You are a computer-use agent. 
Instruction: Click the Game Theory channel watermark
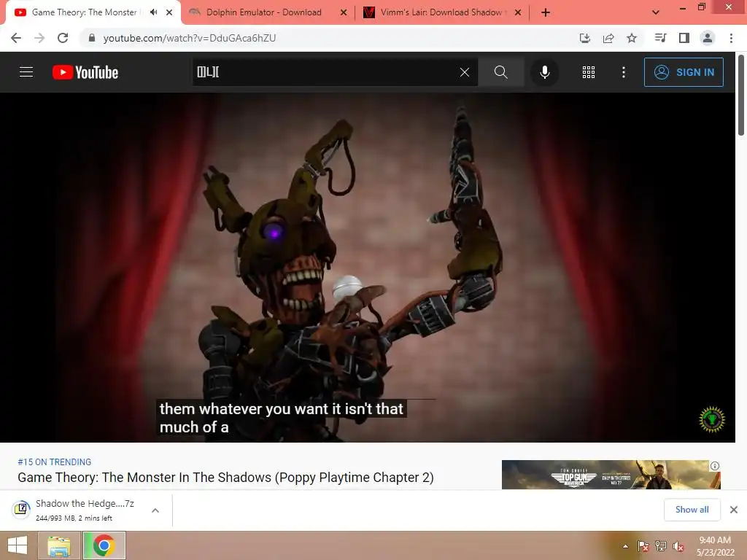click(x=712, y=419)
